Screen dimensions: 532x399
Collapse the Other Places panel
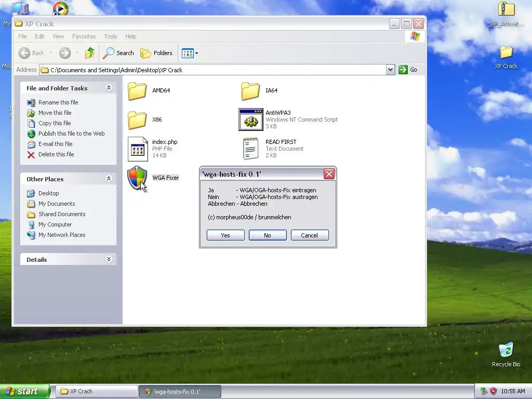pyautogui.click(x=109, y=179)
